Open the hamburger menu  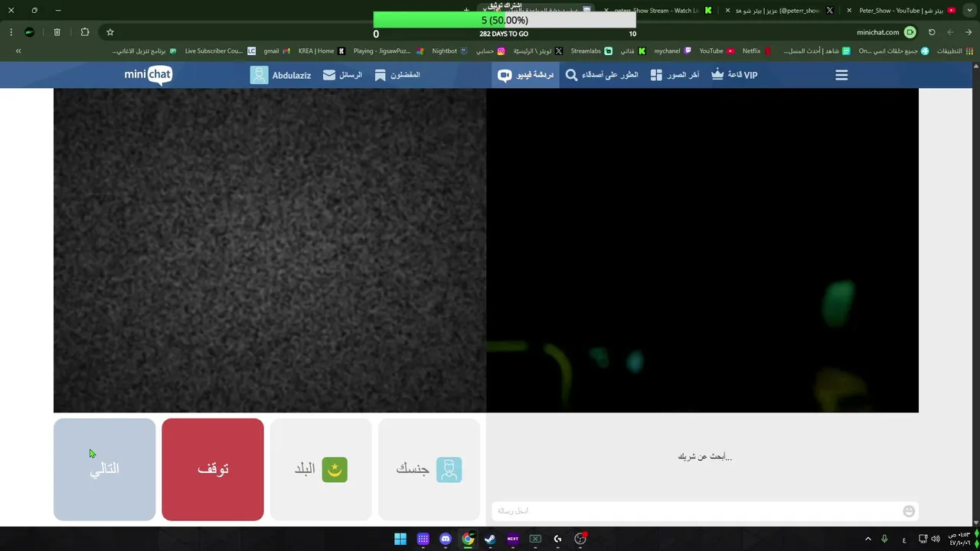[x=841, y=75]
